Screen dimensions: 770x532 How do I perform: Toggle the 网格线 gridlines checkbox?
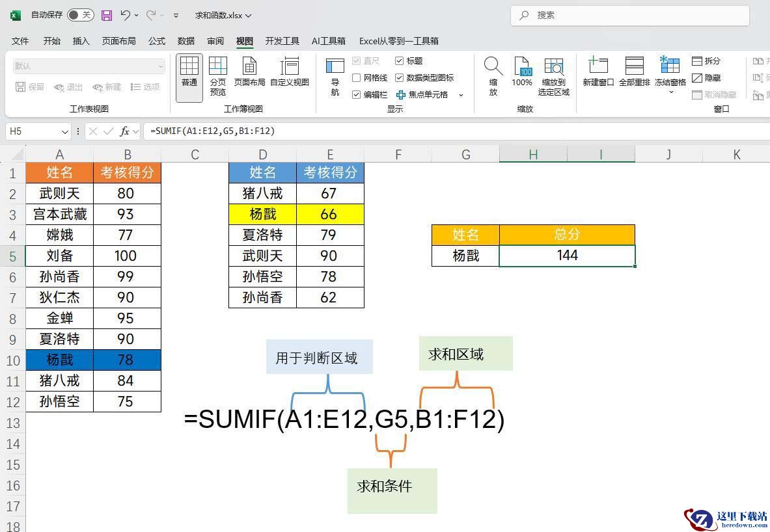pos(357,77)
